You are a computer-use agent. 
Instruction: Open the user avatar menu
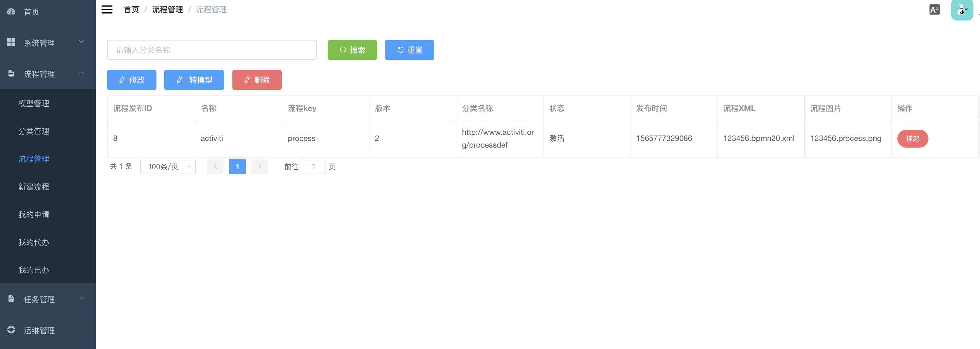point(962,10)
